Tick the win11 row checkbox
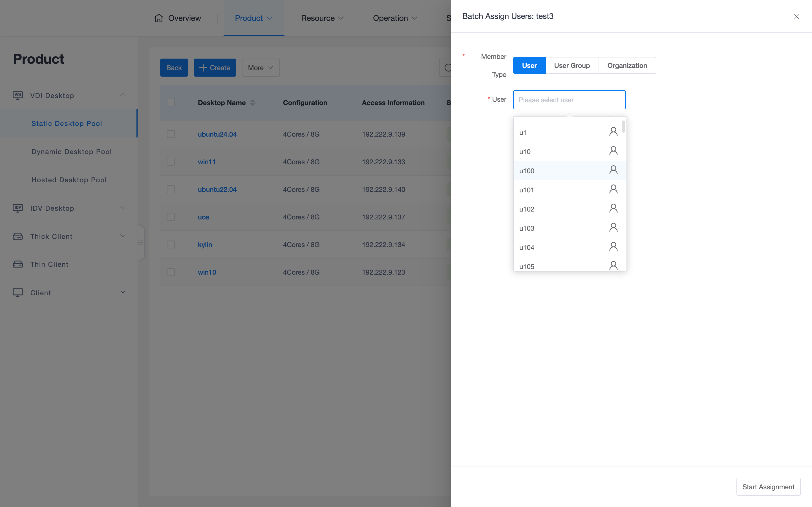The image size is (812, 507). 171,162
